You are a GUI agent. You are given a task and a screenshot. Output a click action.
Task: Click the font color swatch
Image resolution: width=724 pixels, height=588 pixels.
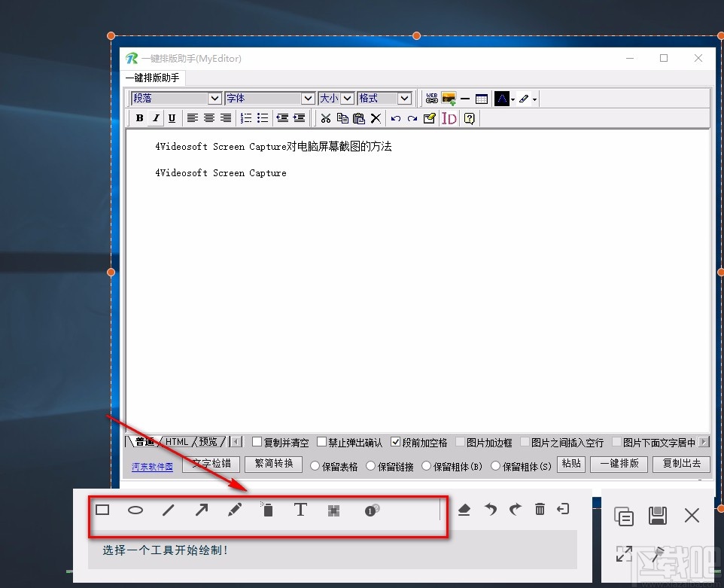click(x=501, y=99)
